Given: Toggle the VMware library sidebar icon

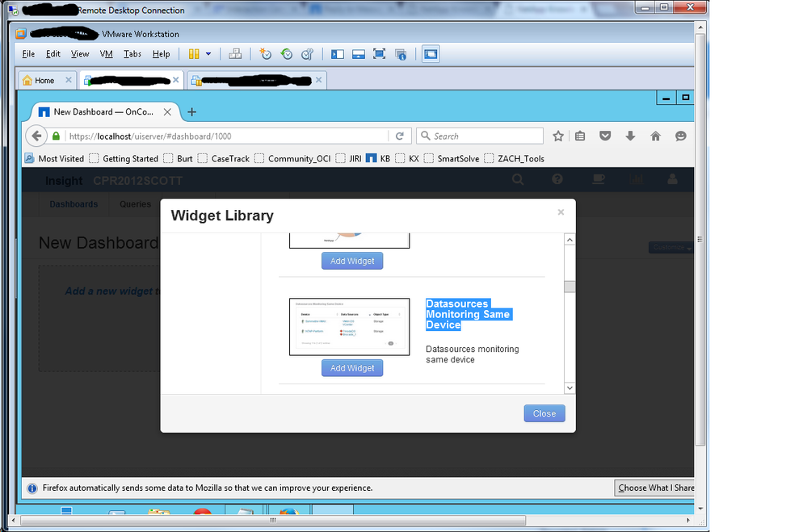Looking at the screenshot, I should 338,54.
